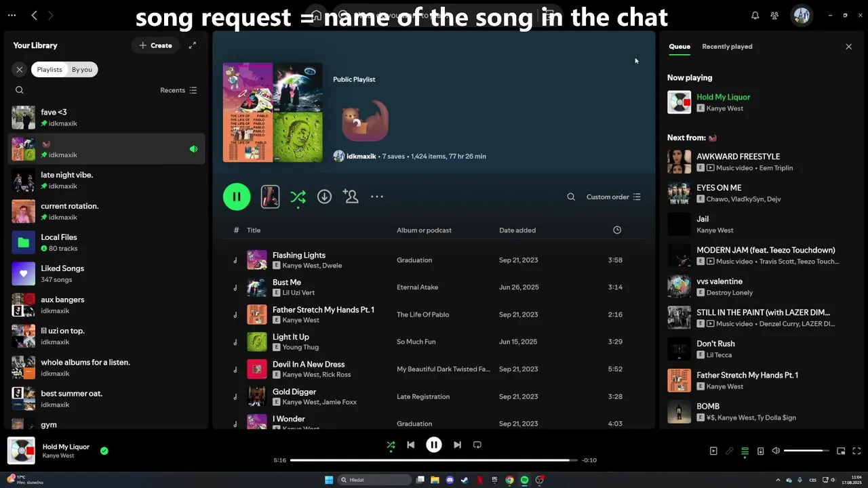Enter full screen player mode
This screenshot has height=488, width=868.
pyautogui.click(x=856, y=451)
